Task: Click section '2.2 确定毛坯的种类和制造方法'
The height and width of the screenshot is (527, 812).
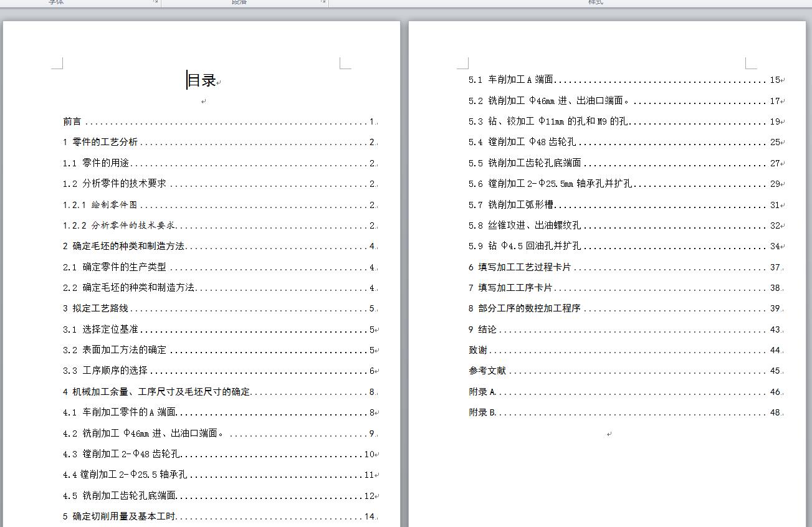Action: pos(220,288)
